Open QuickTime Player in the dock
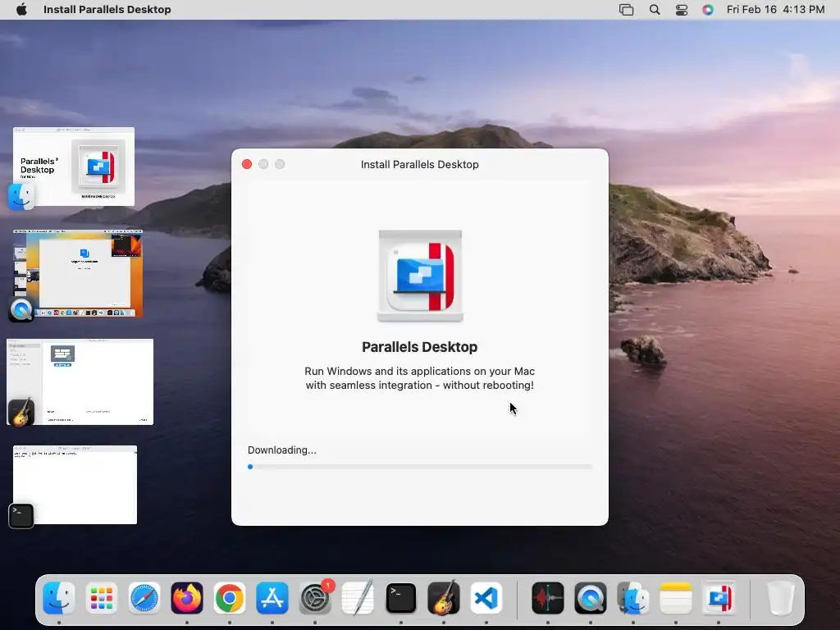840x630 pixels. 591,598
